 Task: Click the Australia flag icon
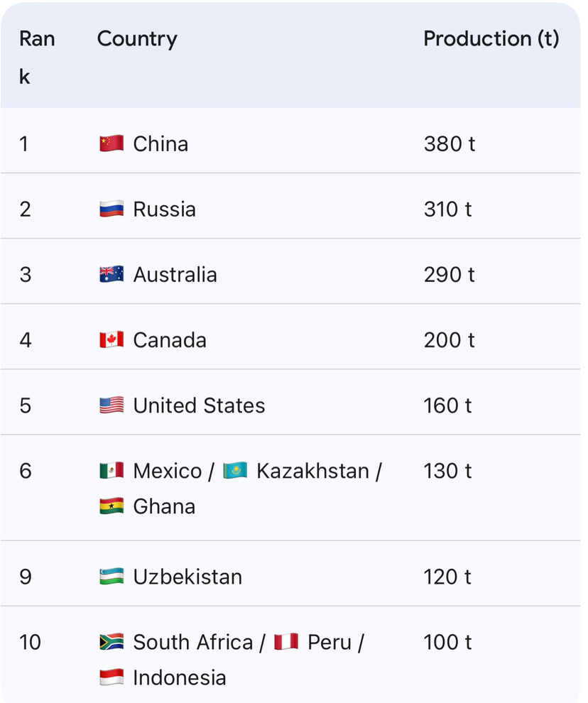pyautogui.click(x=111, y=274)
